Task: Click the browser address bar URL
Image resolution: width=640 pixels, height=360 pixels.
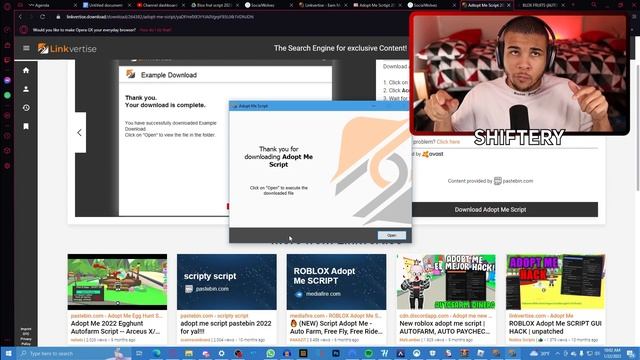Action: click(x=160, y=17)
